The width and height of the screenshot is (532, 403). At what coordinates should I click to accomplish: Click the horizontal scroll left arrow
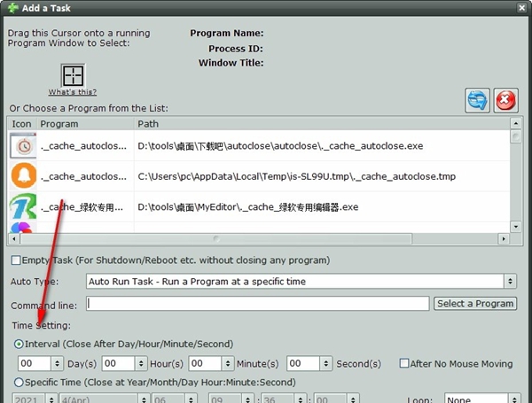coord(14,239)
